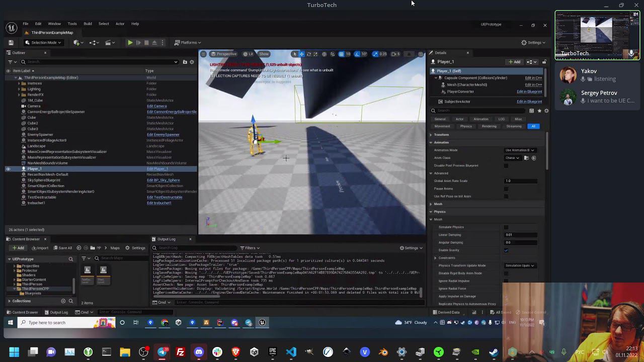644x362 pixels.
Task: Click the Play in Editor green button
Action: coord(130,43)
